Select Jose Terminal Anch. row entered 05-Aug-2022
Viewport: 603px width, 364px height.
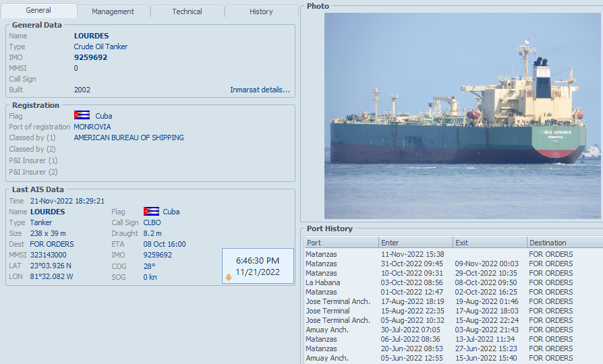453,320
